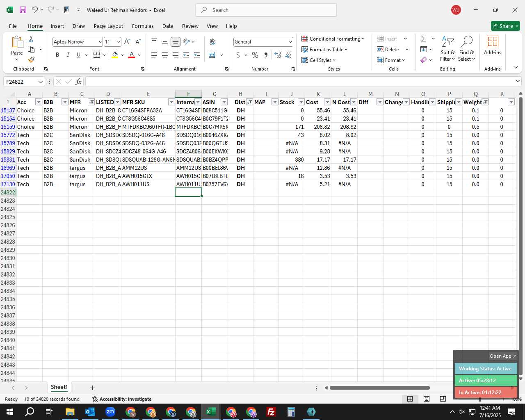
Task: Click Open App button in time tracker
Action: [x=503, y=356]
